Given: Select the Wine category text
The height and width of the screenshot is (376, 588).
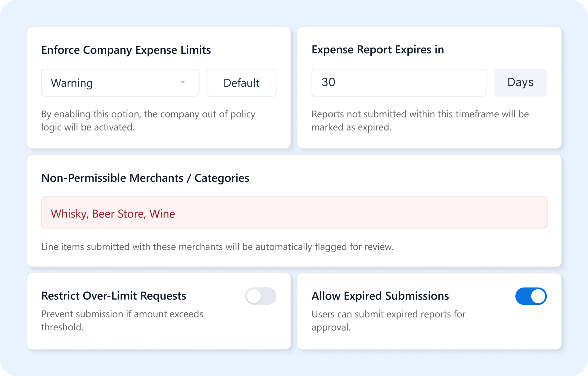Looking at the screenshot, I should [x=163, y=213].
